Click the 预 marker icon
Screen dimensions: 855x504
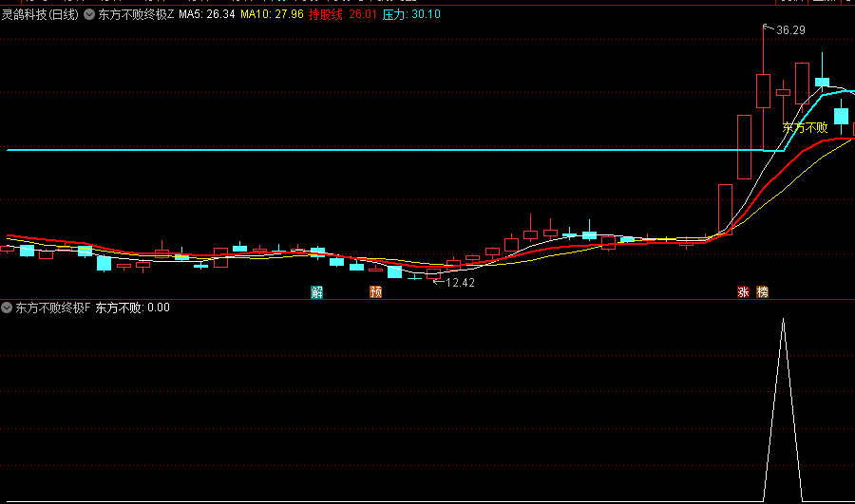375,292
